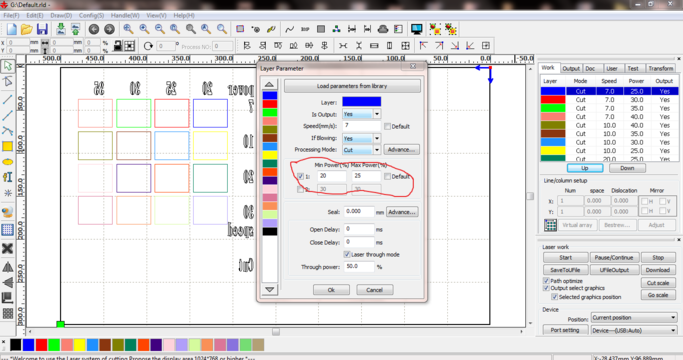Toggle power row 1 checkbox
The height and width of the screenshot is (360, 683).
coord(300,176)
